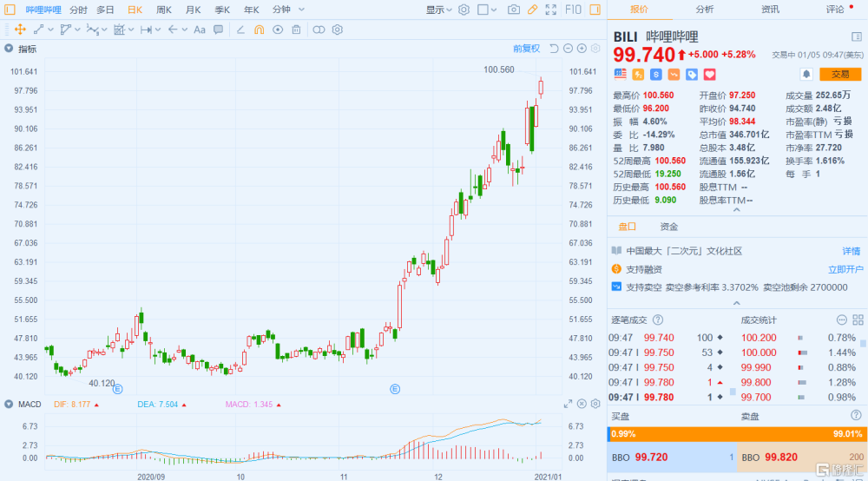Open the 显示 display dropdown
Image resolution: width=868 pixels, height=481 pixels.
(x=438, y=10)
